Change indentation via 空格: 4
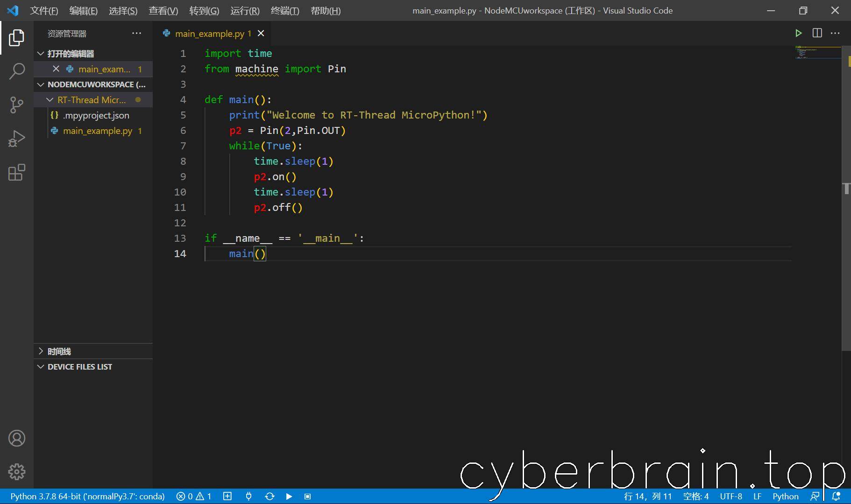This screenshot has height=504, width=851. (696, 496)
